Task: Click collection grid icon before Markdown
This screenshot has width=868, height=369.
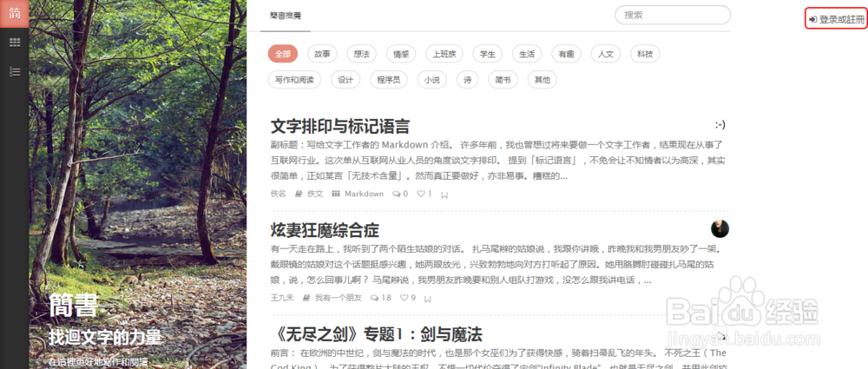Action: (x=335, y=194)
